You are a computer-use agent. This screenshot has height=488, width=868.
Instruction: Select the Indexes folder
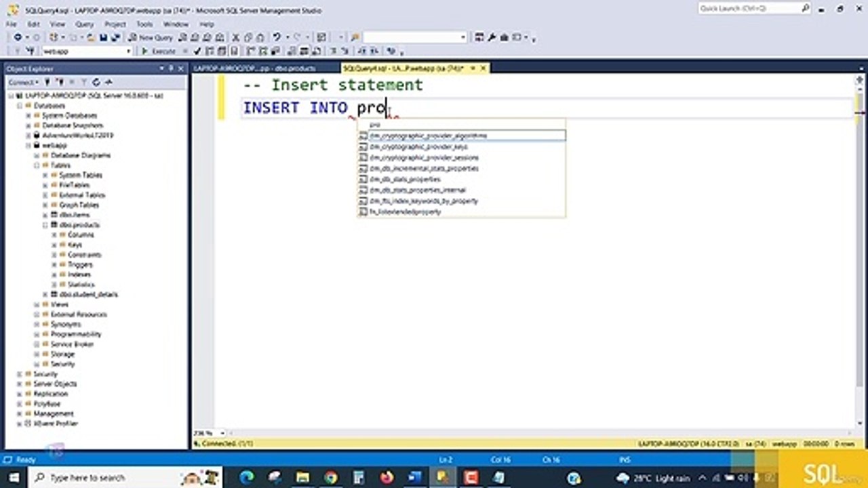pos(79,274)
